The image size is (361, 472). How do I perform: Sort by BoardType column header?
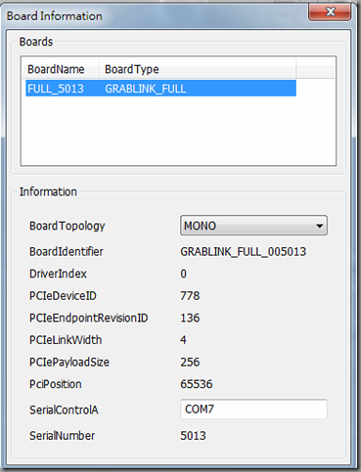coord(197,69)
